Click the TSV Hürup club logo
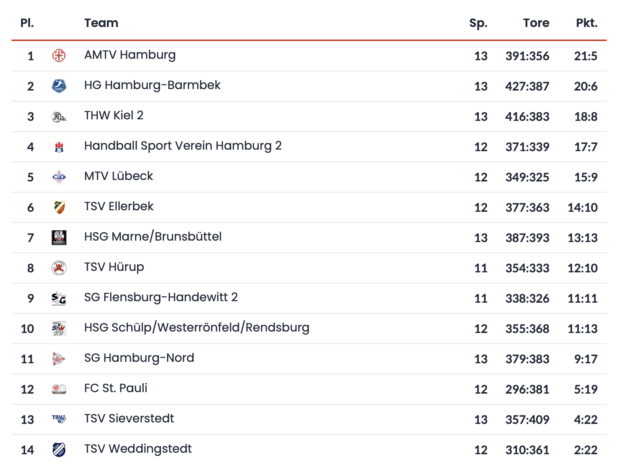620x469 pixels. point(59,268)
